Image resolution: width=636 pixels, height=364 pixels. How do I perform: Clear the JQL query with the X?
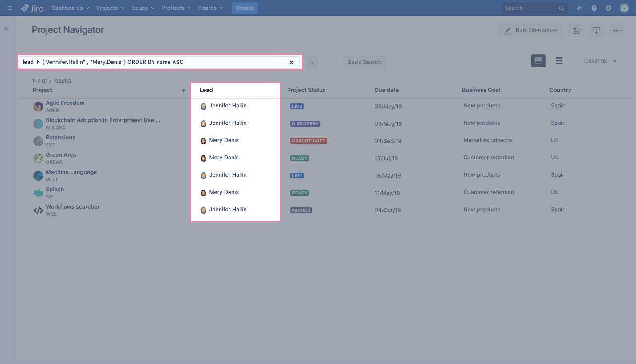292,62
